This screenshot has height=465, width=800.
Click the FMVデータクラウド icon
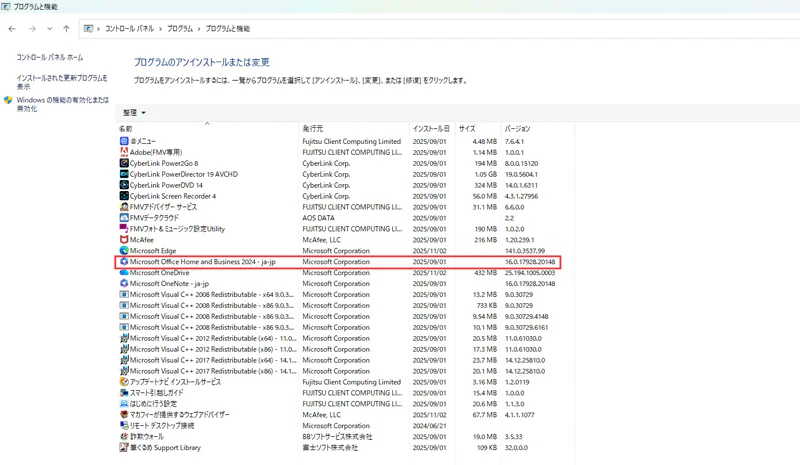(x=124, y=217)
